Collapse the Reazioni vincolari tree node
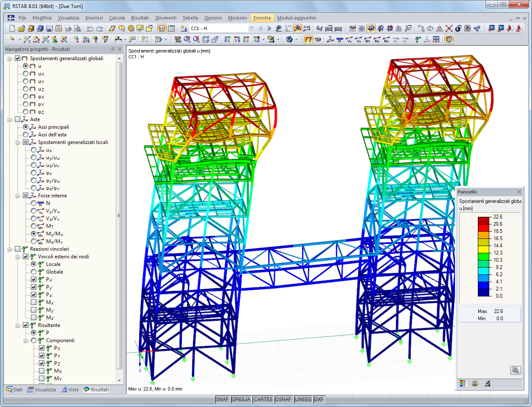The height and width of the screenshot is (407, 532). [10, 249]
